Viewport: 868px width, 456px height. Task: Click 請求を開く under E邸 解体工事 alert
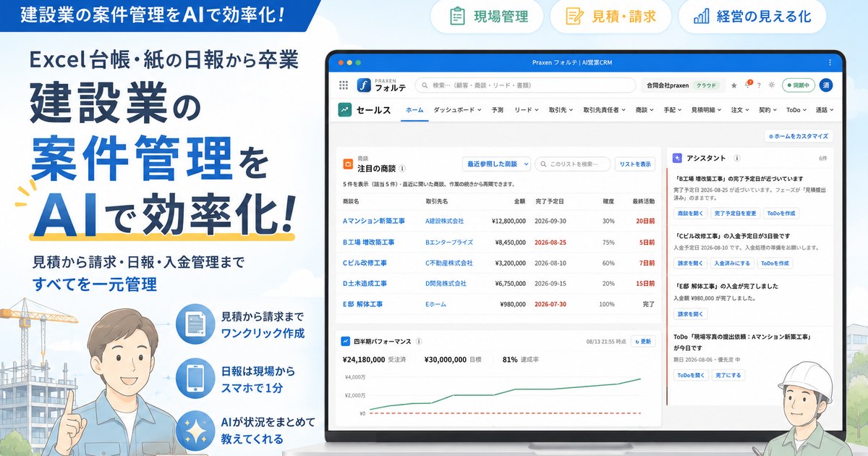coord(691,314)
